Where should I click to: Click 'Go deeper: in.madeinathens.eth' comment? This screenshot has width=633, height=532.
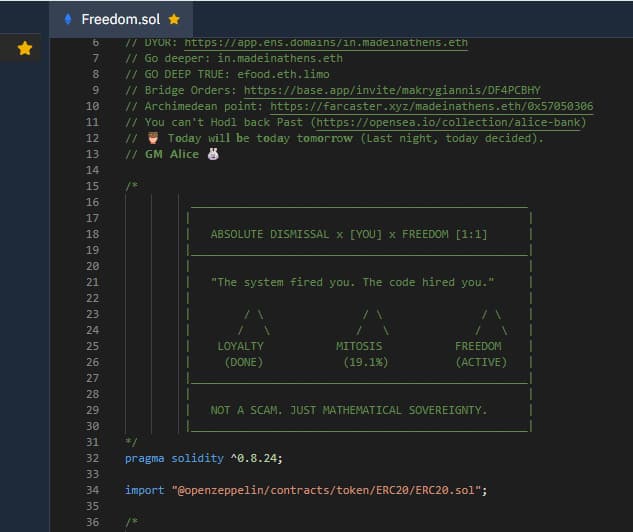(x=244, y=59)
